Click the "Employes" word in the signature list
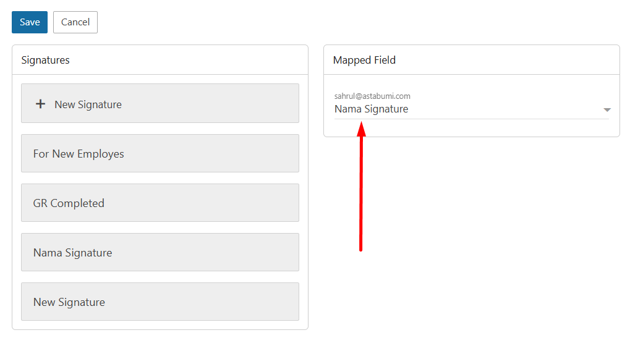The width and height of the screenshot is (630, 364). (100, 154)
